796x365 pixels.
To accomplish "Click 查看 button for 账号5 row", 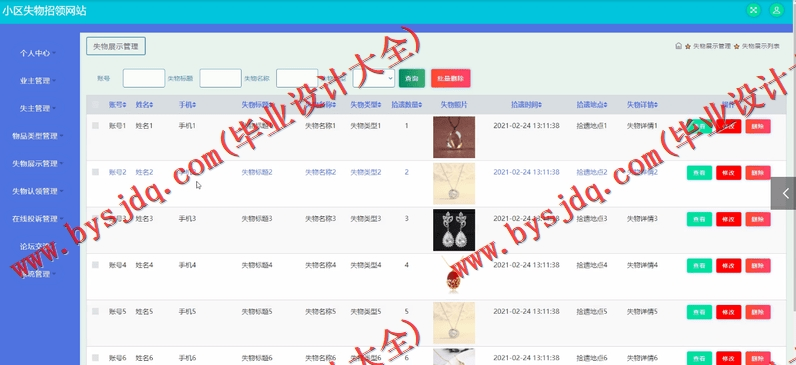I will [699, 312].
